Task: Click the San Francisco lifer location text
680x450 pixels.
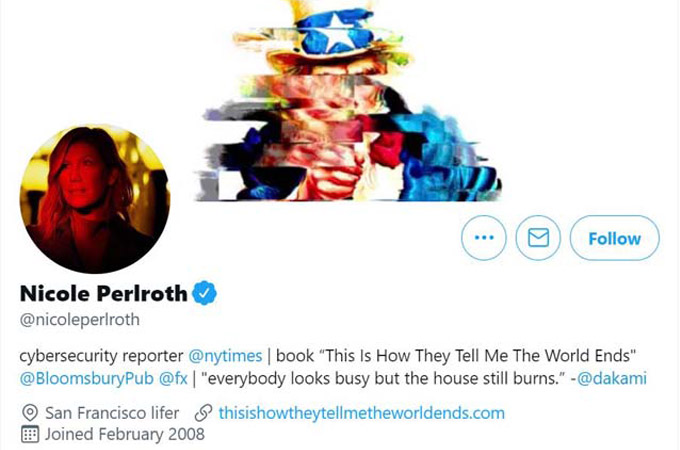Action: click(112, 413)
